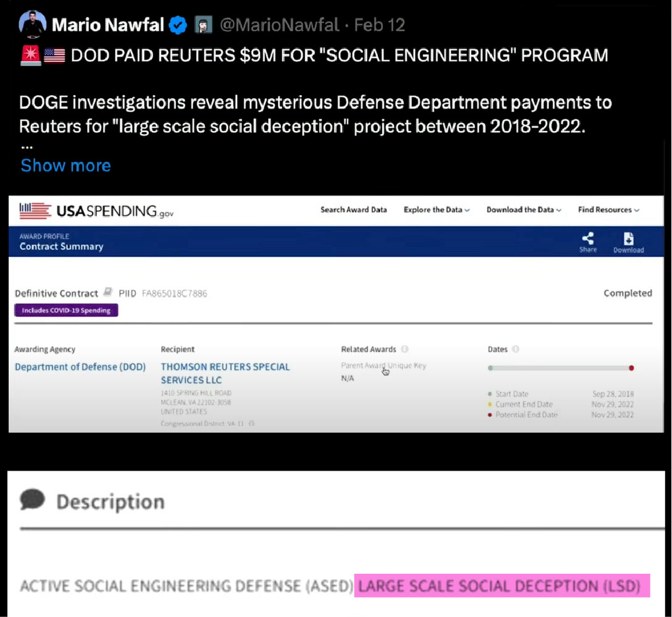Expand the post with Show more
Screen dimensions: 672x617
[x=65, y=166]
